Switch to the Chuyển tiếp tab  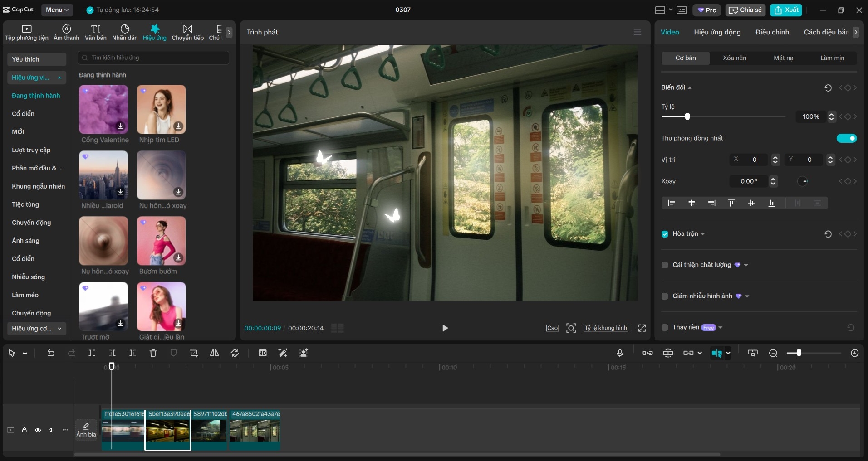tap(187, 33)
